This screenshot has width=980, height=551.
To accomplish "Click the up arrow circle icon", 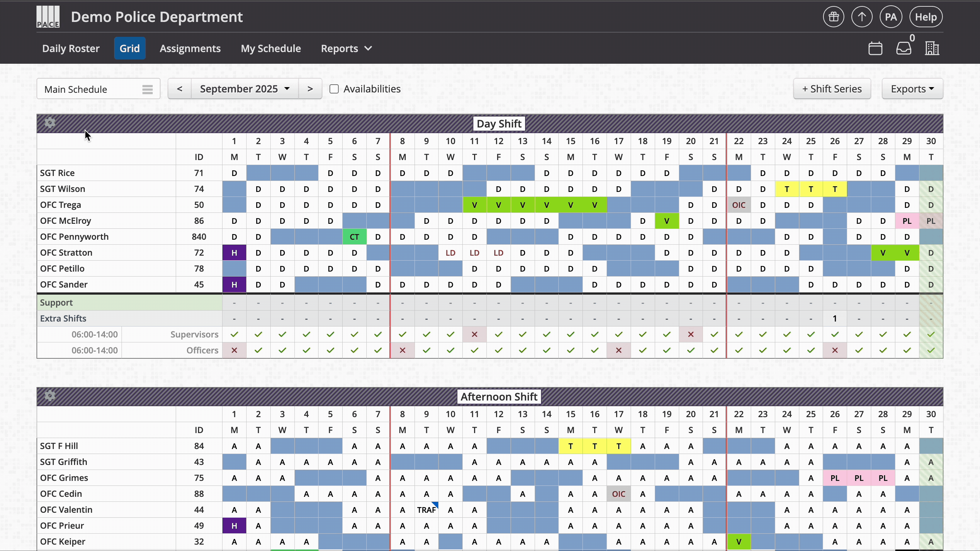I will 862,17.
